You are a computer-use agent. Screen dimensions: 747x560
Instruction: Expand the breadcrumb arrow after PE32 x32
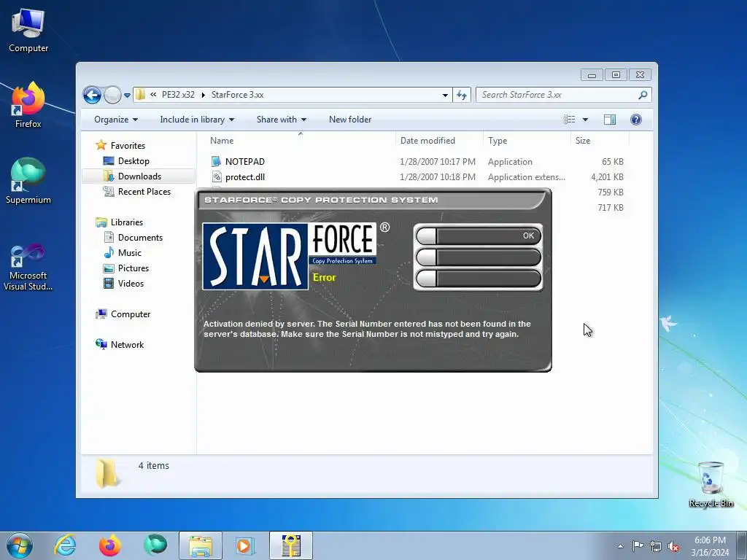(x=203, y=96)
